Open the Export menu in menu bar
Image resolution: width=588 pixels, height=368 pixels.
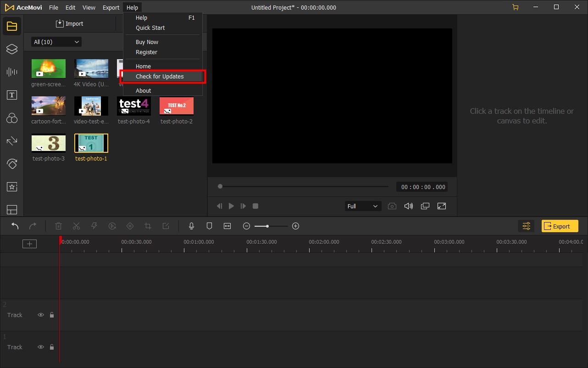(111, 8)
